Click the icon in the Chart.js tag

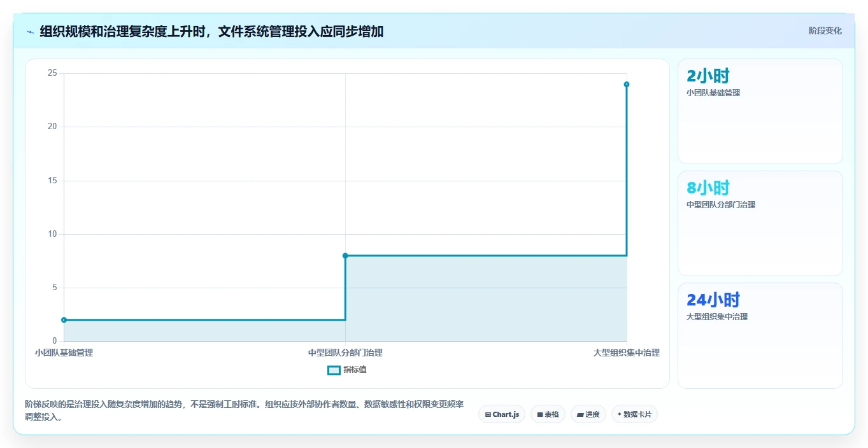tap(488, 414)
